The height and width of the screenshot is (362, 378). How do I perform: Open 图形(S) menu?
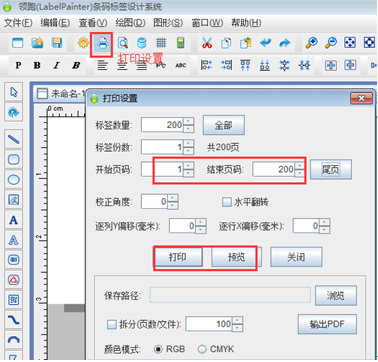click(x=168, y=23)
